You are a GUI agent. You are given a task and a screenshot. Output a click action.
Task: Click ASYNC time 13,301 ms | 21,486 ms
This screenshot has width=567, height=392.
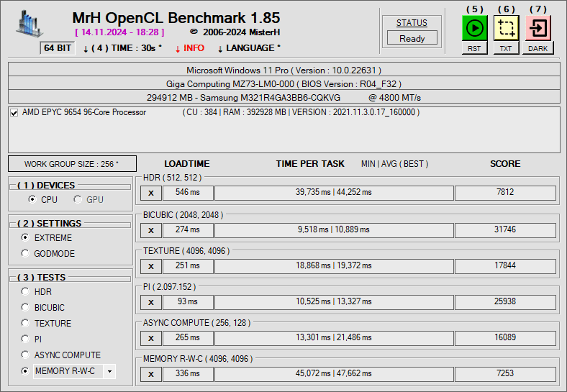point(334,338)
